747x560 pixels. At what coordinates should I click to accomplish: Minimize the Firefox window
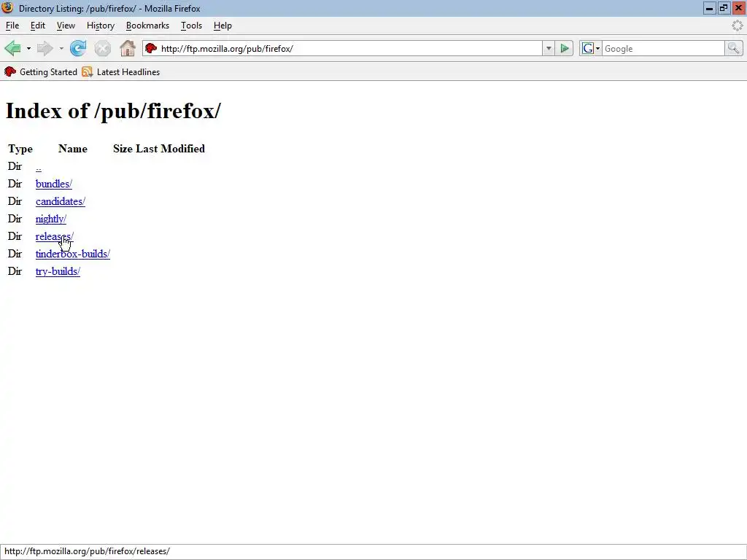[709, 8]
